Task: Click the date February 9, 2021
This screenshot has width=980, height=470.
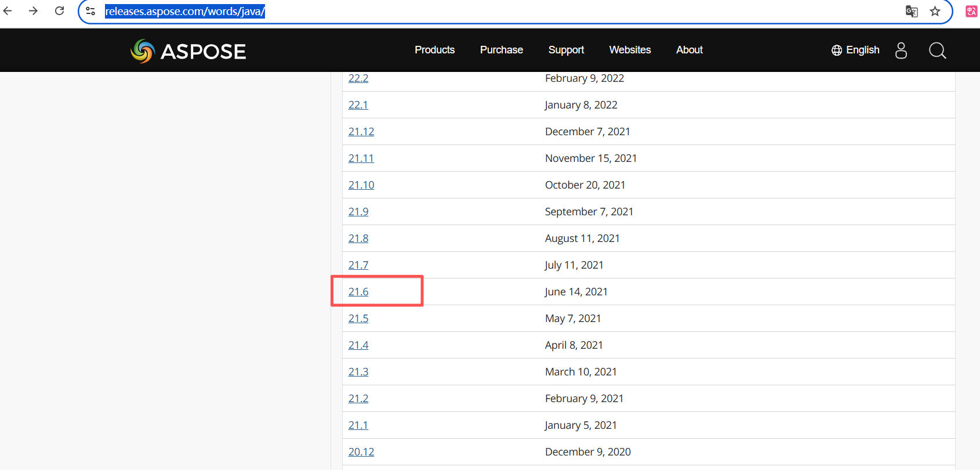Action: (585, 399)
